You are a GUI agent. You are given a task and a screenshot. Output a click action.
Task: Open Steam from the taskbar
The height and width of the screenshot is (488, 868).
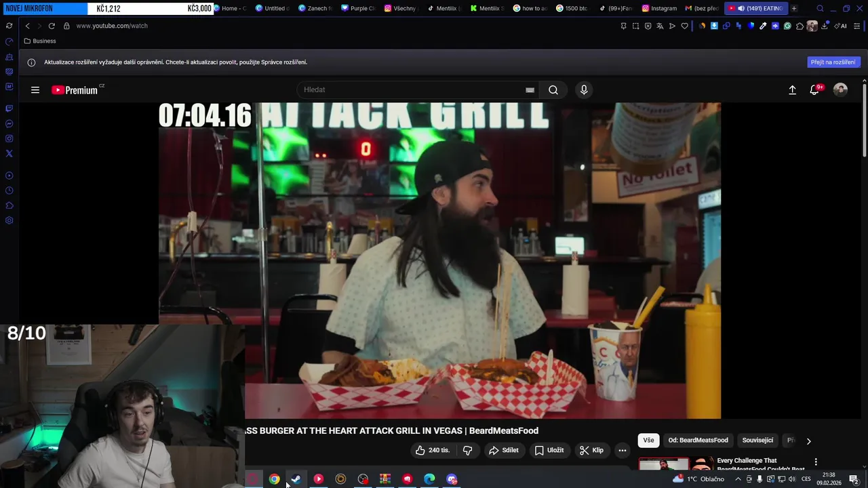(x=296, y=479)
